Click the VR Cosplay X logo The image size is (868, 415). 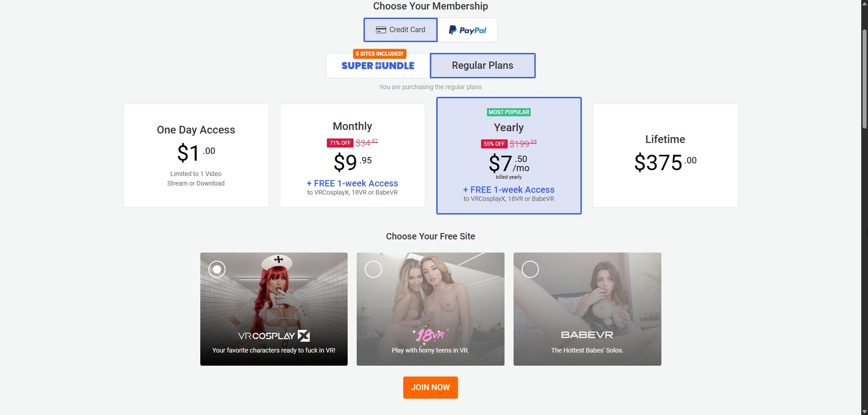coord(274,335)
